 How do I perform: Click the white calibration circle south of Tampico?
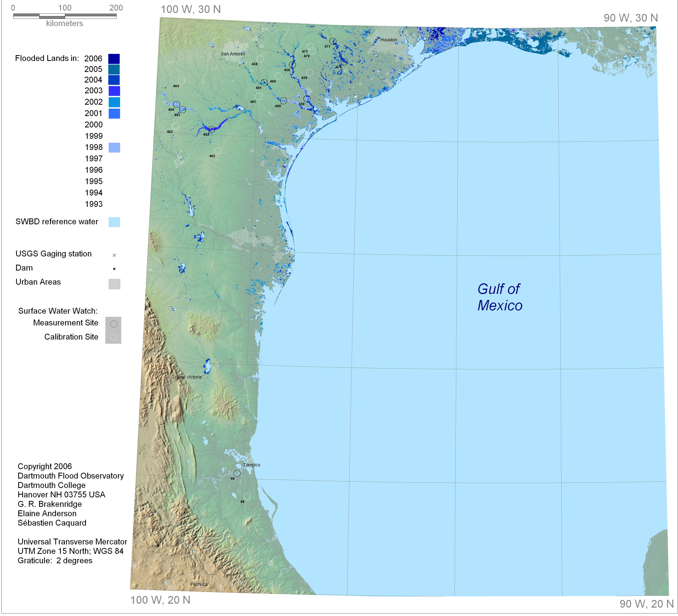pyautogui.click(x=247, y=496)
